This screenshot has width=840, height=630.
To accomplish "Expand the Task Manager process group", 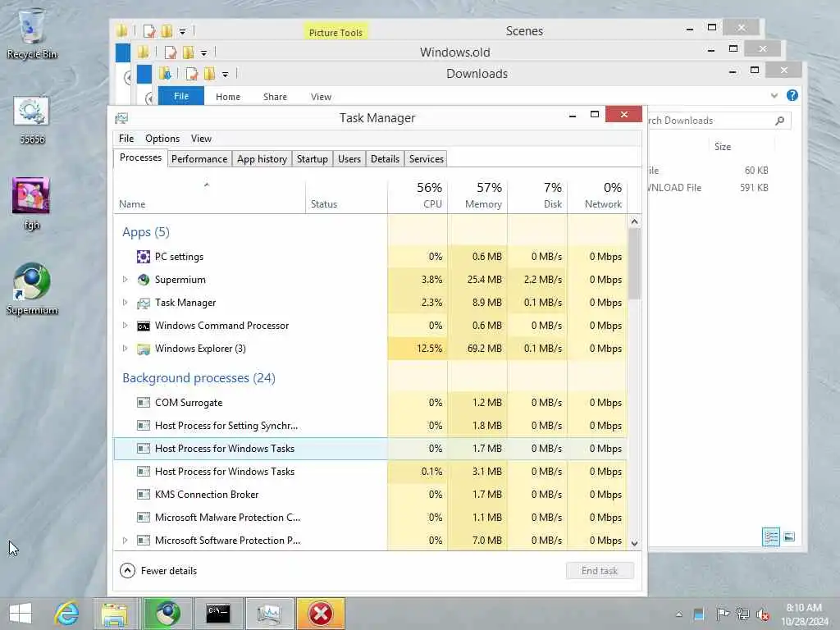I will point(125,303).
